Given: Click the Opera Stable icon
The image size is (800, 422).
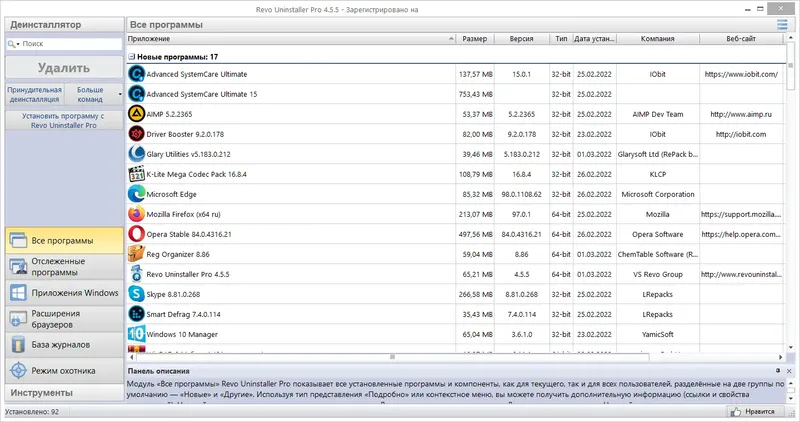Looking at the screenshot, I should pos(136,234).
